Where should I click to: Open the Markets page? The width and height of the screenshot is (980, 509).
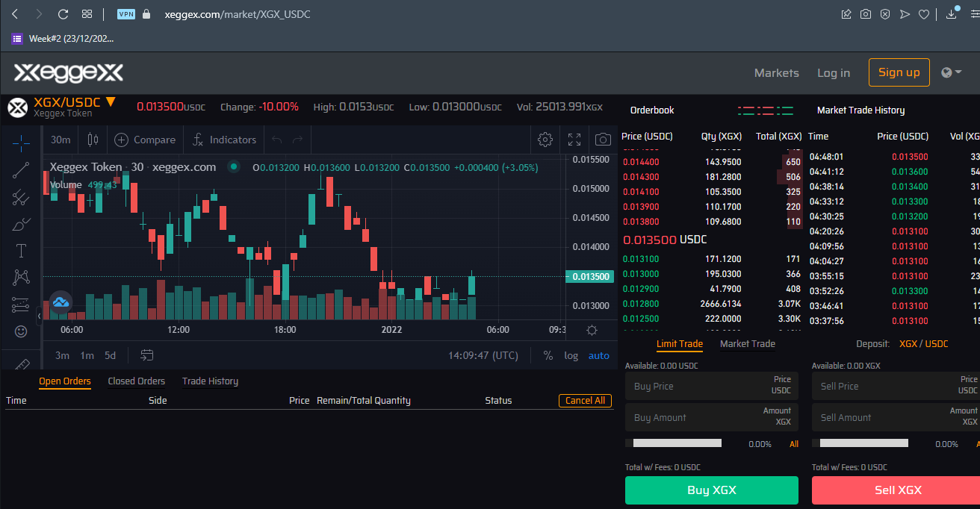tap(777, 72)
